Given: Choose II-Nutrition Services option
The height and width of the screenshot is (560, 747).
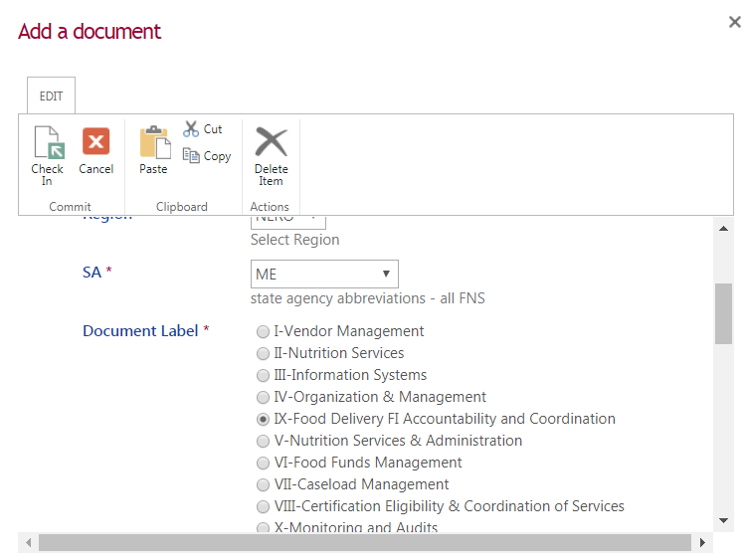Looking at the screenshot, I should coord(264,354).
